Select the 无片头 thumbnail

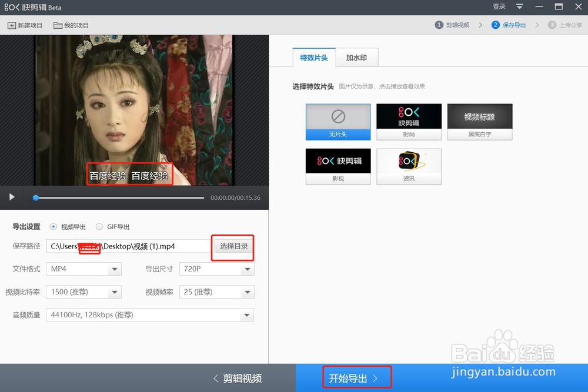click(x=338, y=122)
